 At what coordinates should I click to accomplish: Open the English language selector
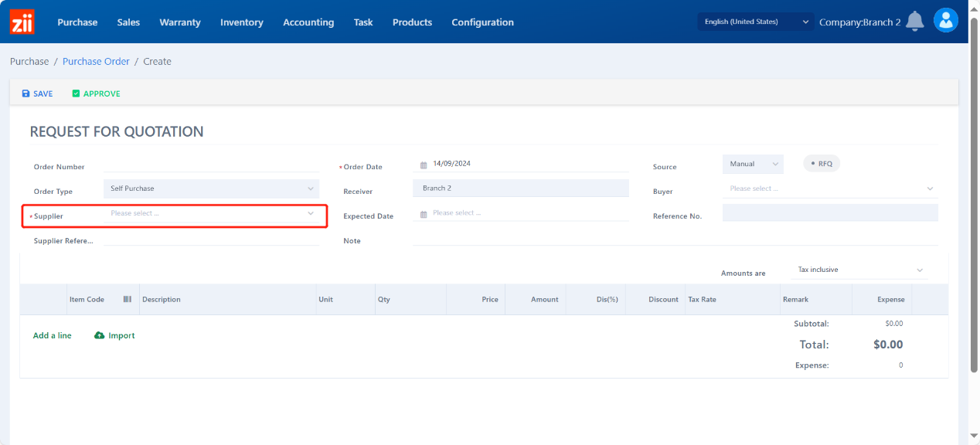(x=756, y=22)
